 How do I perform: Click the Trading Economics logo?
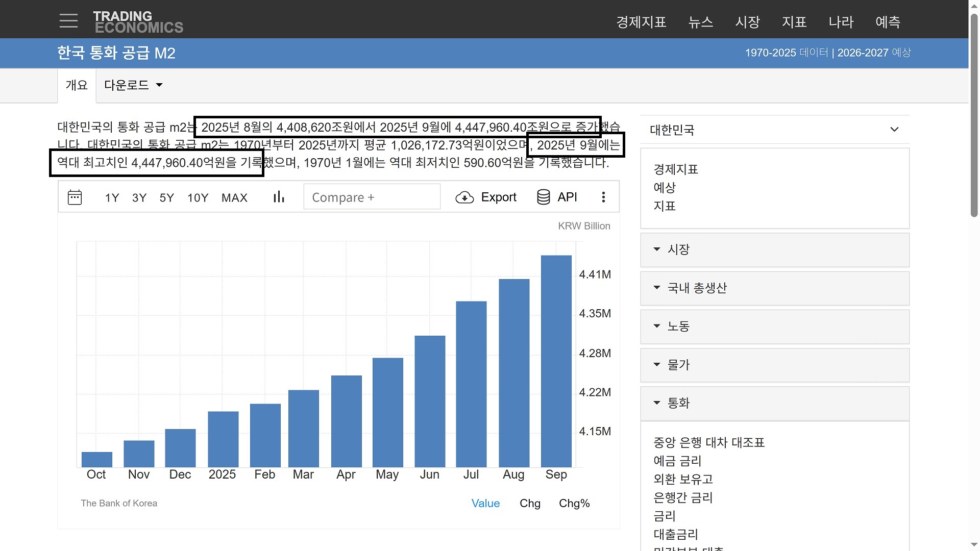[138, 22]
